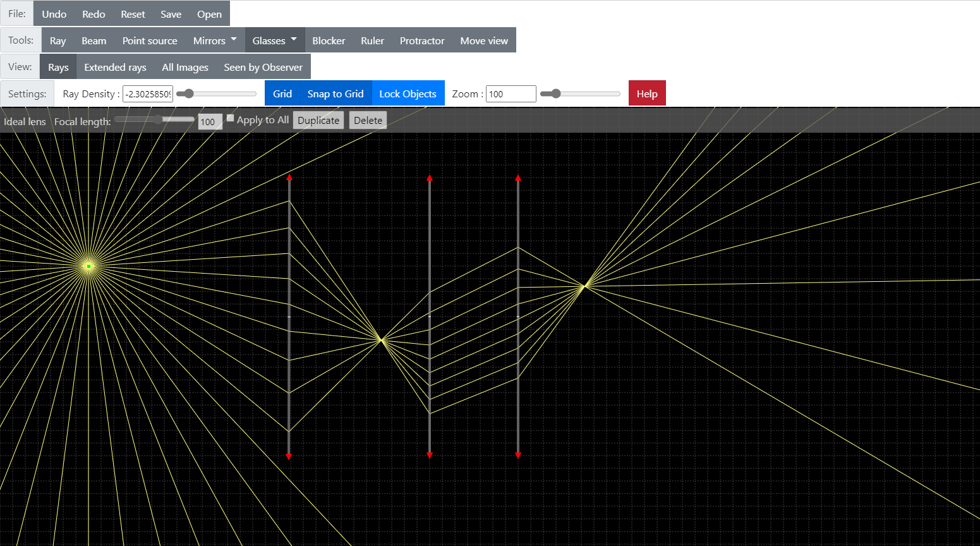Click the top red arrow of middle lens
Viewport: 980px width, 546px height.
(430, 178)
